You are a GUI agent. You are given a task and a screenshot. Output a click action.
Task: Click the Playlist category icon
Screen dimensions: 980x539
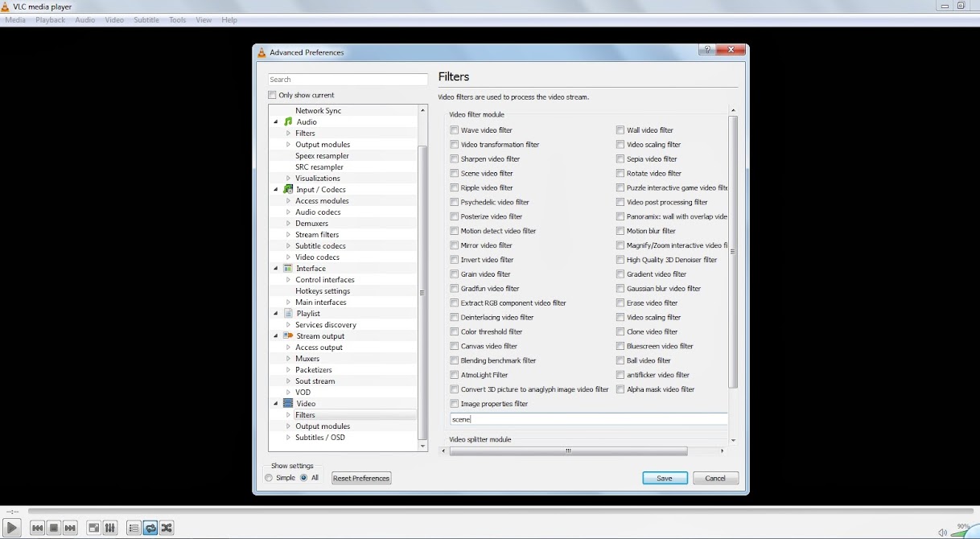(288, 313)
